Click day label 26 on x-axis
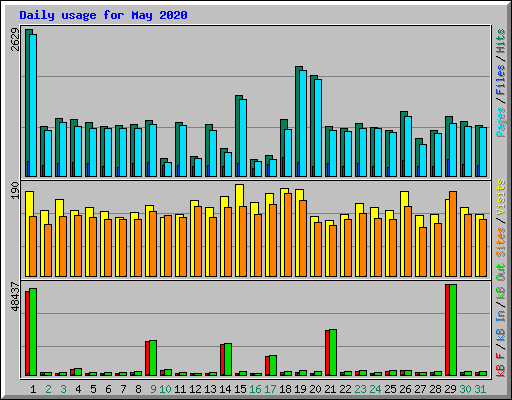The width and height of the screenshot is (512, 400). coord(405,389)
